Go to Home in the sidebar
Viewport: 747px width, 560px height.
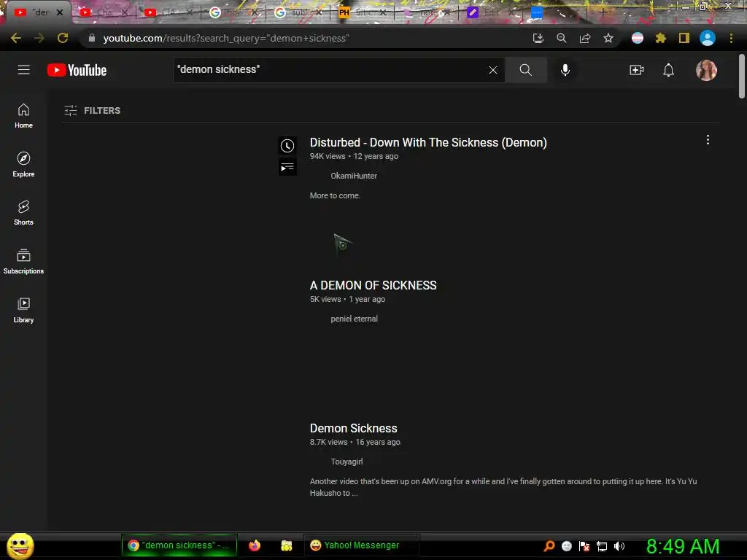[x=23, y=116]
